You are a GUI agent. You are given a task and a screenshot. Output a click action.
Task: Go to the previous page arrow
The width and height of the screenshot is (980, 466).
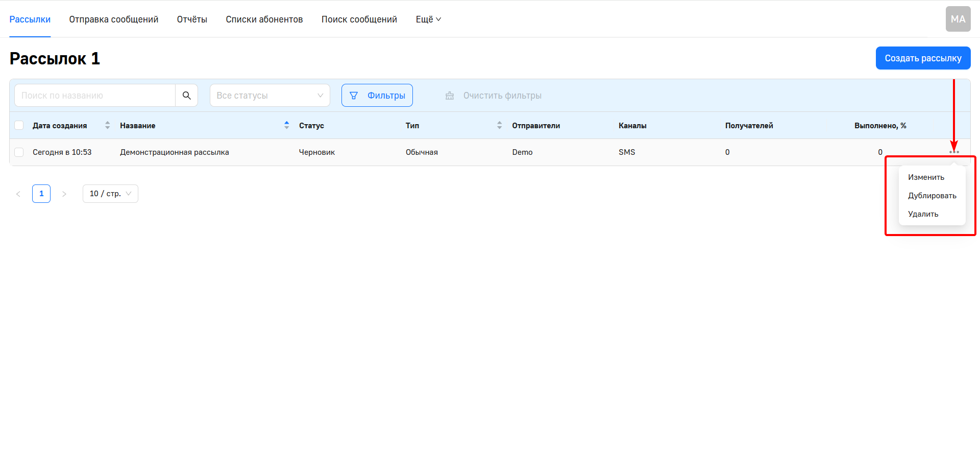click(18, 194)
